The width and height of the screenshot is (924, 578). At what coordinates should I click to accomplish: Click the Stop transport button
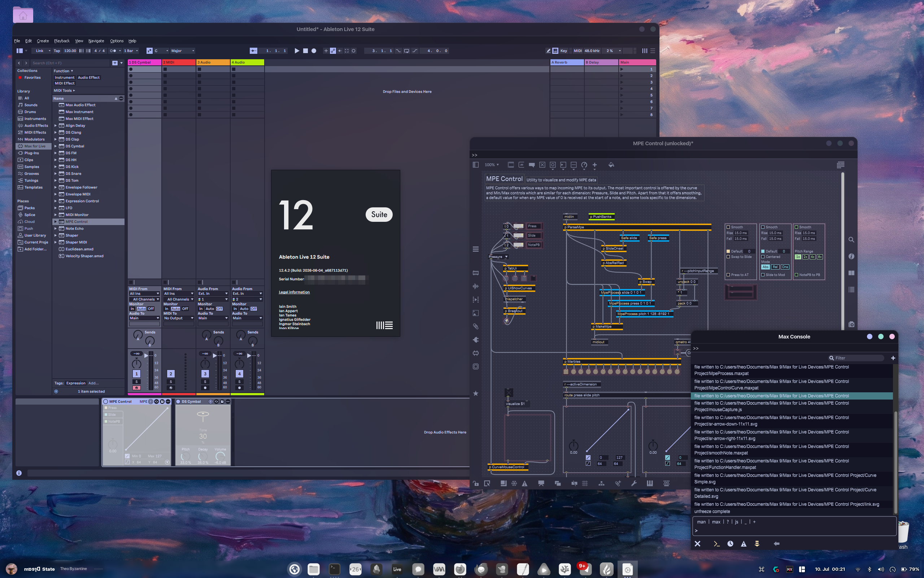pyautogui.click(x=305, y=51)
